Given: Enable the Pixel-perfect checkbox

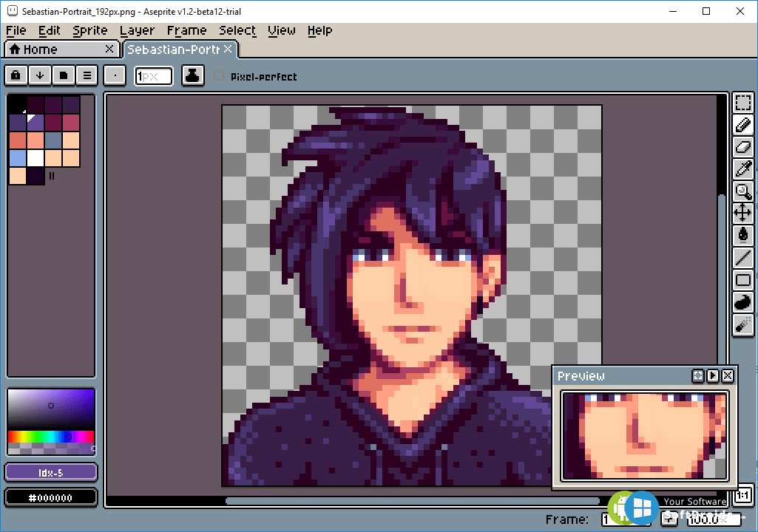Looking at the screenshot, I should (x=219, y=76).
